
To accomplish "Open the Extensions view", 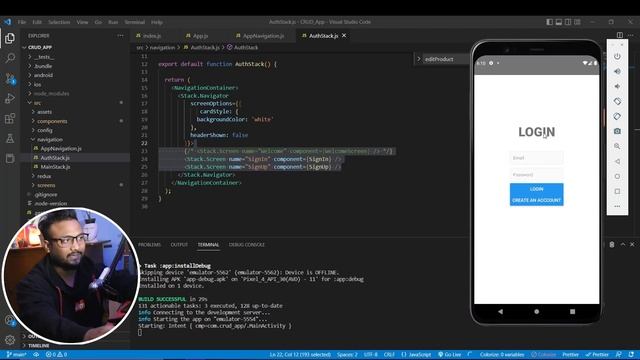I will [x=10, y=118].
